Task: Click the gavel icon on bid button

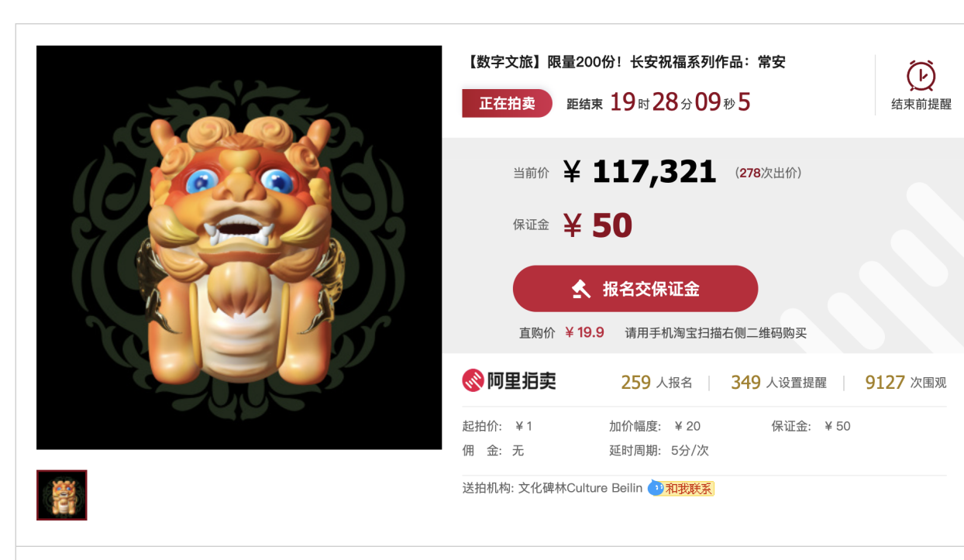Action: click(x=580, y=289)
